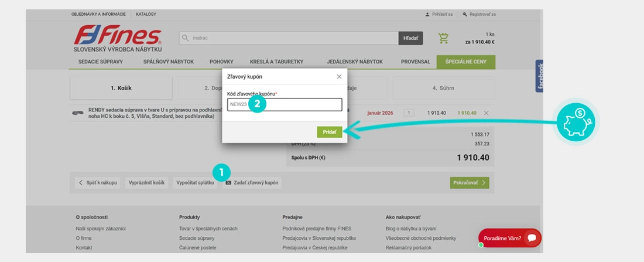Select the 1. Košík step tab

[x=121, y=88]
